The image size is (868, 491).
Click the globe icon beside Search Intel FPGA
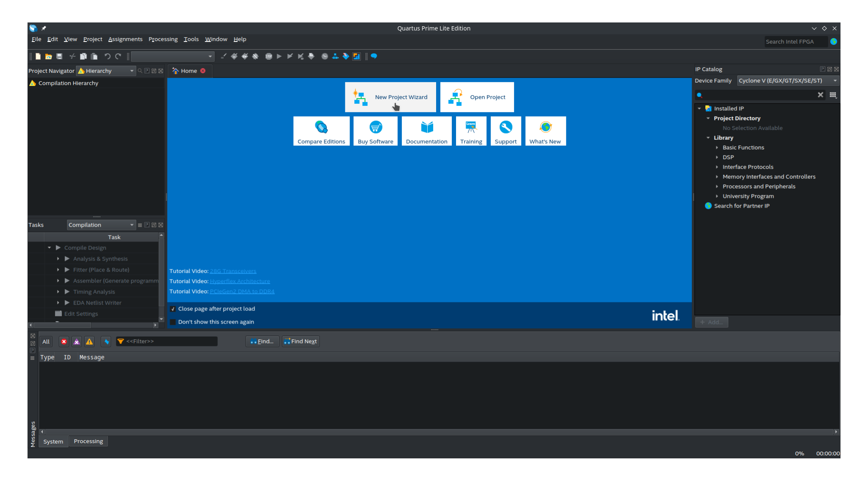(x=834, y=42)
